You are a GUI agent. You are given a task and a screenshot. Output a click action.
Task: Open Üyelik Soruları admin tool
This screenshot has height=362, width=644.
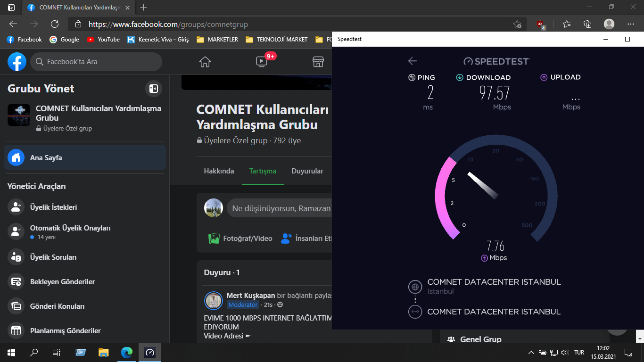click(85, 257)
